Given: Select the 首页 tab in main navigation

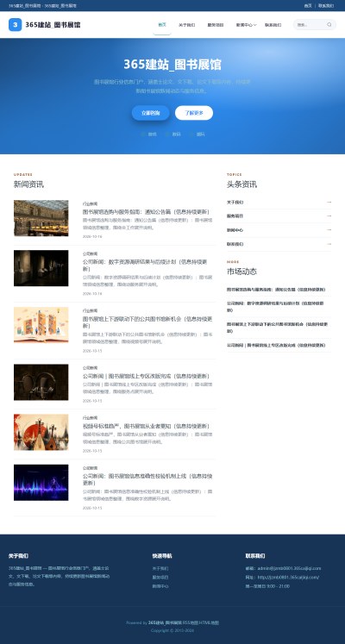Looking at the screenshot, I should click(162, 25).
